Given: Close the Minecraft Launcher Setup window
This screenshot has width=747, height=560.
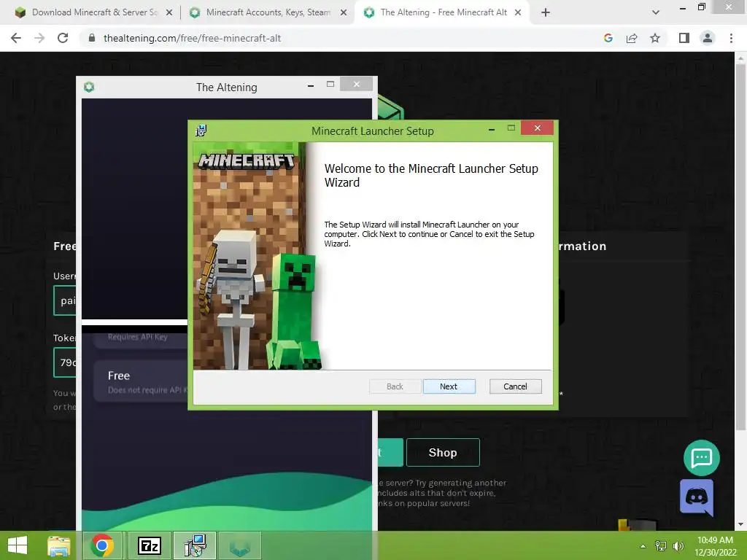Looking at the screenshot, I should coord(537,128).
